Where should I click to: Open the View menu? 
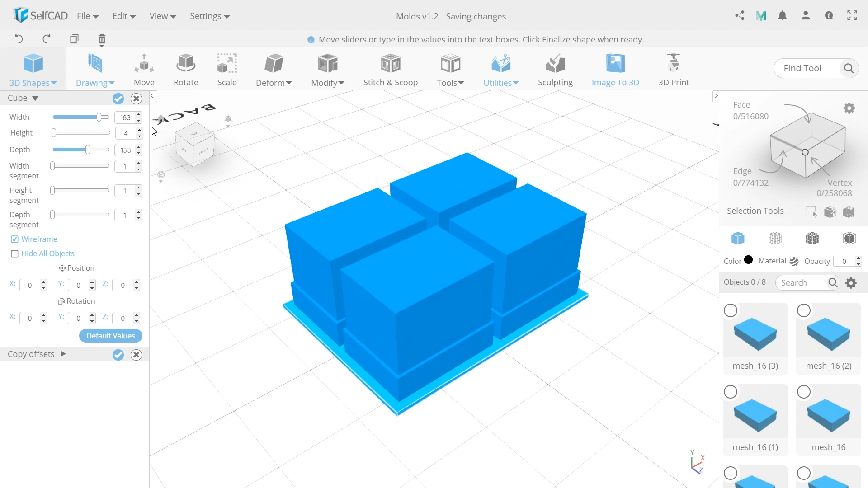(162, 16)
